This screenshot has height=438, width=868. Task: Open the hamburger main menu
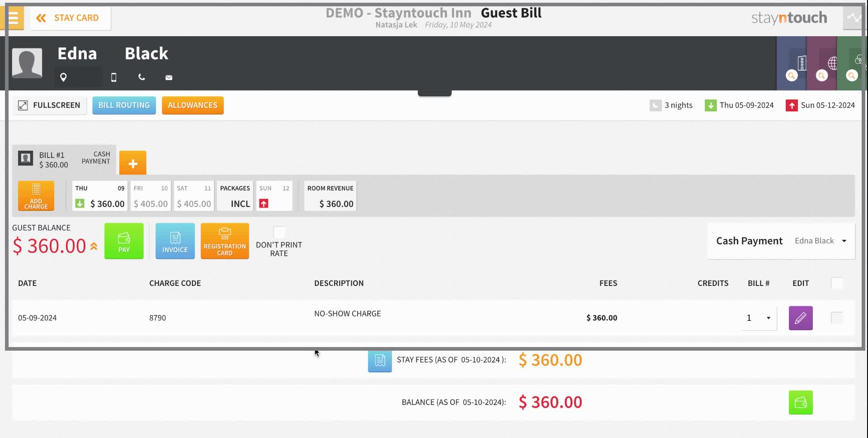pyautogui.click(x=13, y=18)
